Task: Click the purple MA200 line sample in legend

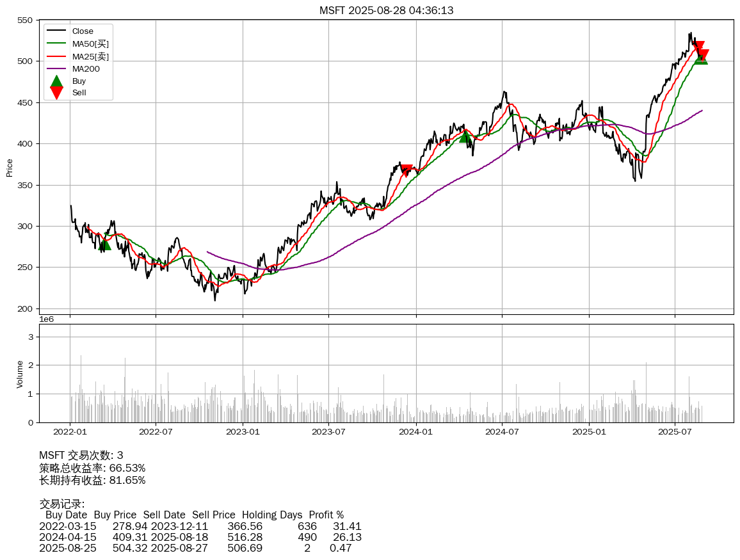Action: click(x=56, y=68)
